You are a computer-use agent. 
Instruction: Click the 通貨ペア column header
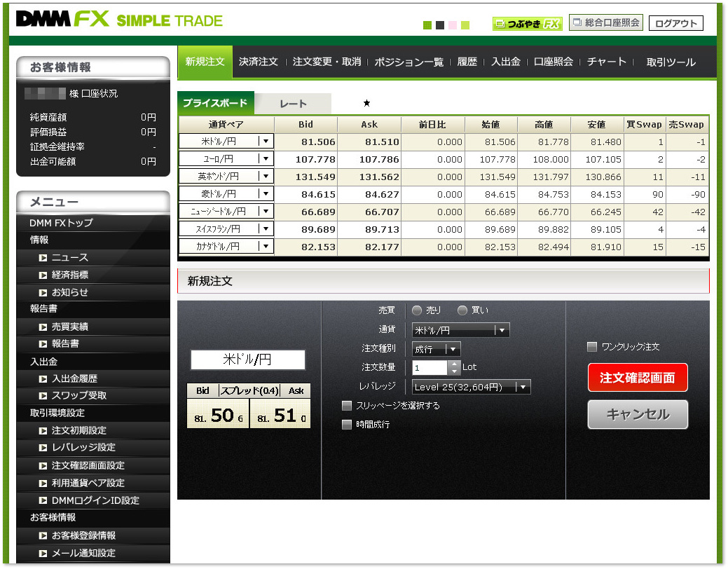[x=226, y=125]
